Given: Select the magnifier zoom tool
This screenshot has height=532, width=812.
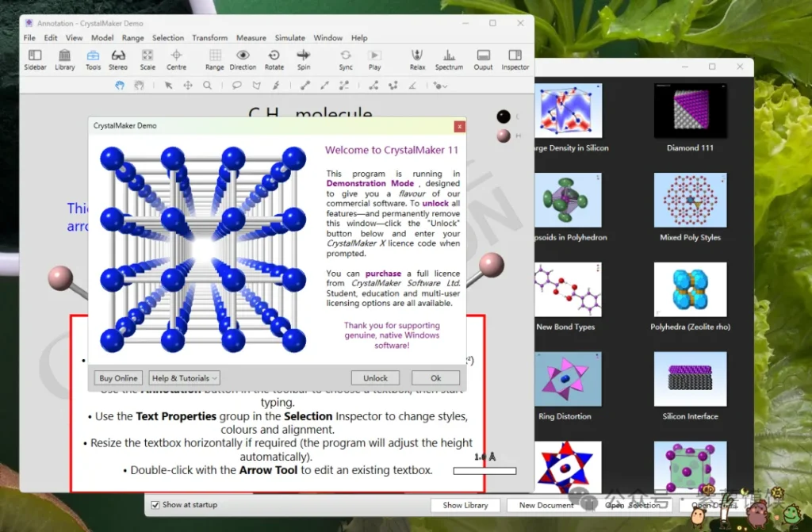Looking at the screenshot, I should (208, 86).
